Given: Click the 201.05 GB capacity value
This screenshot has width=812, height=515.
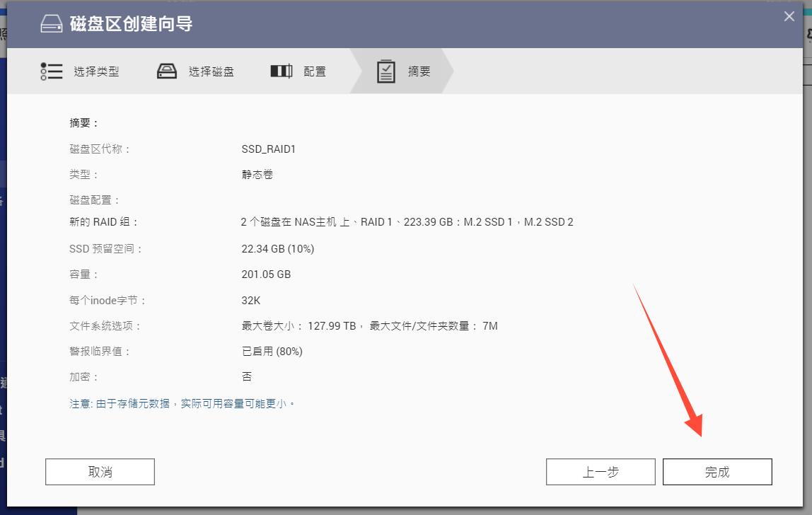Looking at the screenshot, I should [x=267, y=274].
